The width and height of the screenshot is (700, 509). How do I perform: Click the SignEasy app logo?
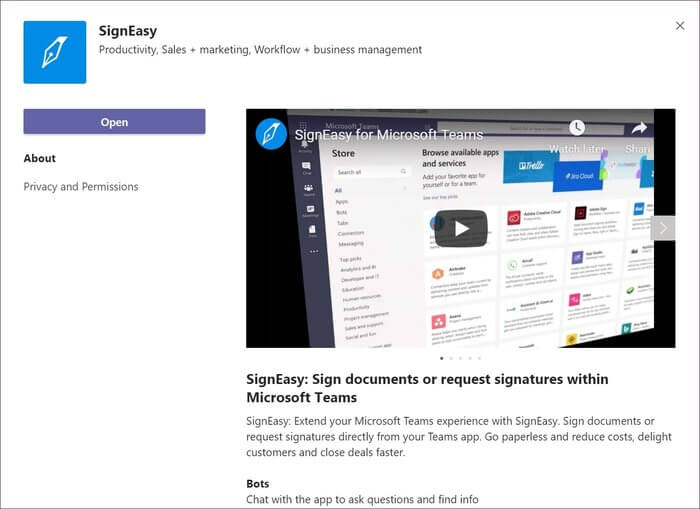point(55,52)
